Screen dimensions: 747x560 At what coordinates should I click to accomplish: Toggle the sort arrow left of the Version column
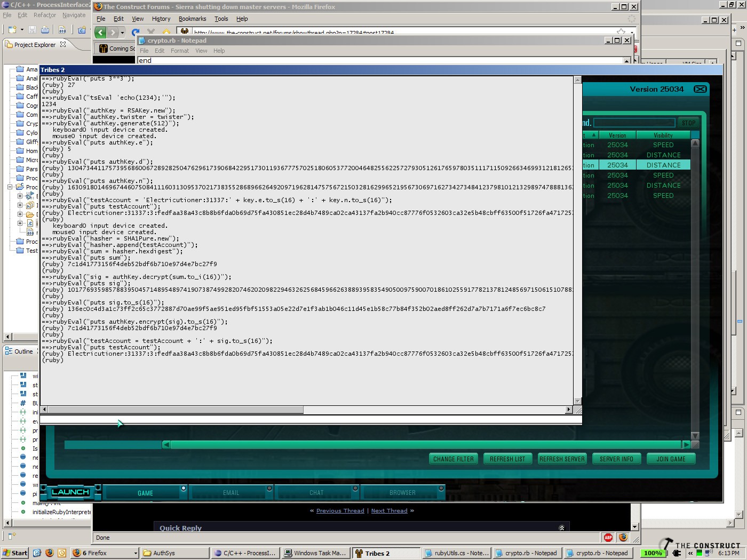click(594, 135)
